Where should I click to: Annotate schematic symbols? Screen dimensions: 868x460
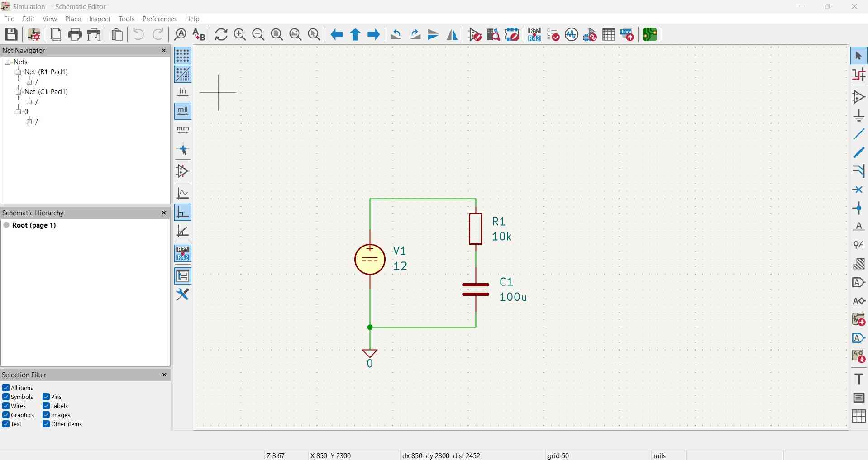[x=534, y=34]
